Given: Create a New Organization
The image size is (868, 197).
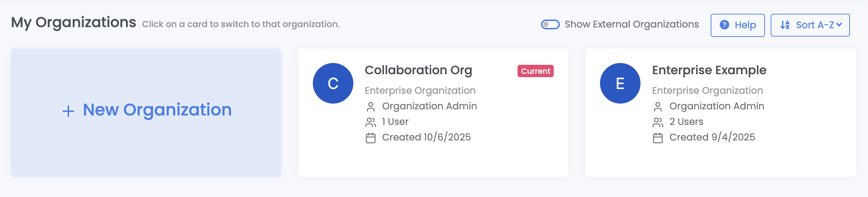Looking at the screenshot, I should (157, 110).
